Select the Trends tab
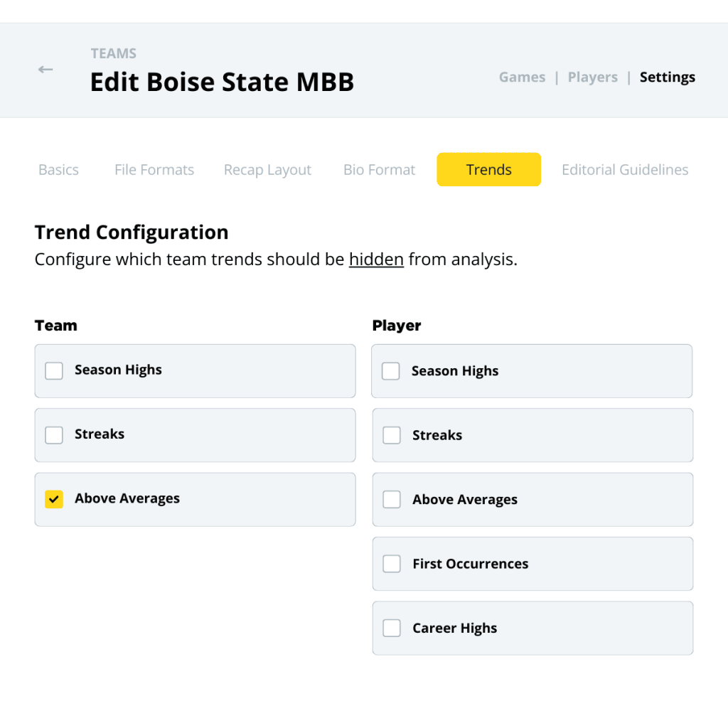The width and height of the screenshot is (728, 728). (x=488, y=169)
